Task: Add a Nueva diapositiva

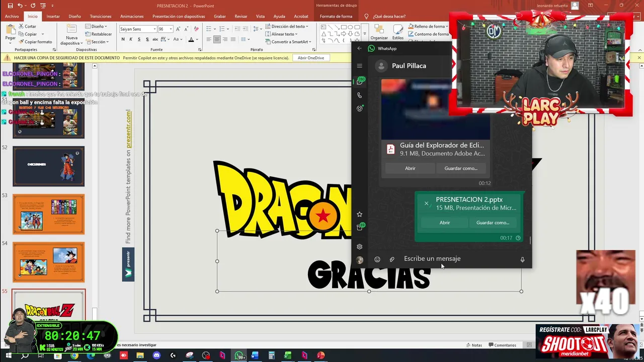Action: click(x=71, y=34)
